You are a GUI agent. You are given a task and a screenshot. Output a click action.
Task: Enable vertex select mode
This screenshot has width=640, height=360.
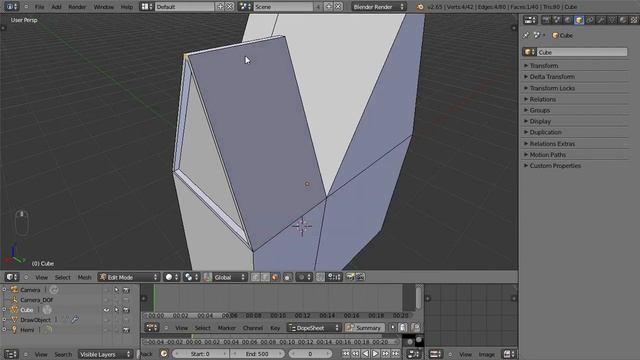[256, 277]
